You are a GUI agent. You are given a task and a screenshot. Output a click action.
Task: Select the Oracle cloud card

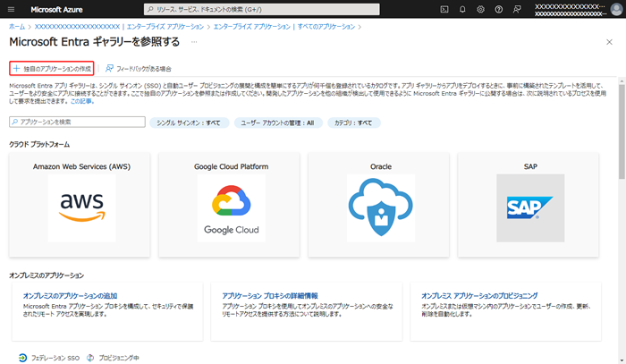pyautogui.click(x=379, y=205)
